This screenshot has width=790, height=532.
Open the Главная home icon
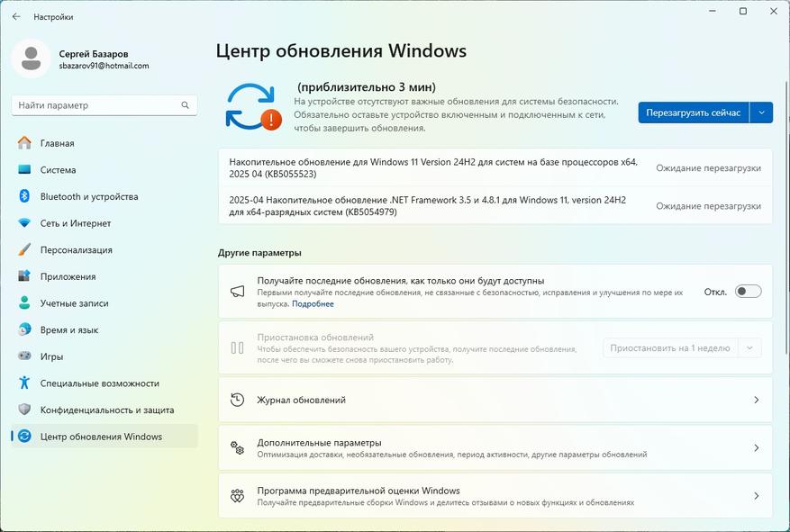[x=24, y=143]
